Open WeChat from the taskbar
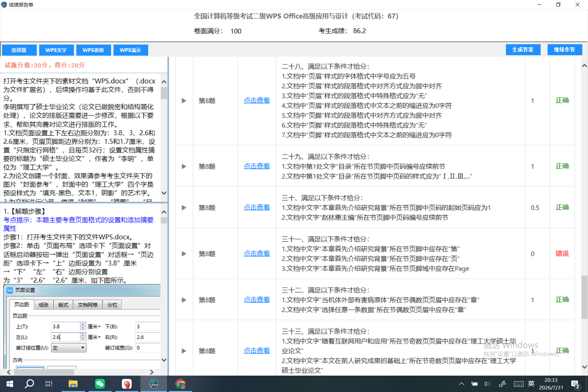The height and width of the screenshot is (392, 588). pos(100,384)
